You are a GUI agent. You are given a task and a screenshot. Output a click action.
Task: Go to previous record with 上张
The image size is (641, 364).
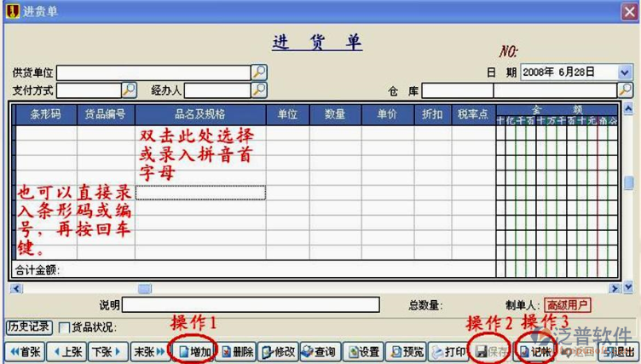click(x=66, y=352)
